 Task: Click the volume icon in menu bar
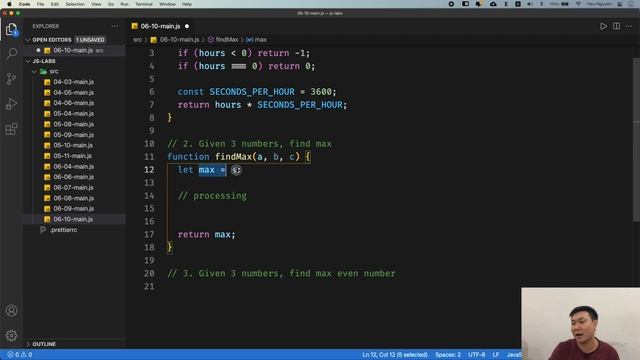coord(530,4)
